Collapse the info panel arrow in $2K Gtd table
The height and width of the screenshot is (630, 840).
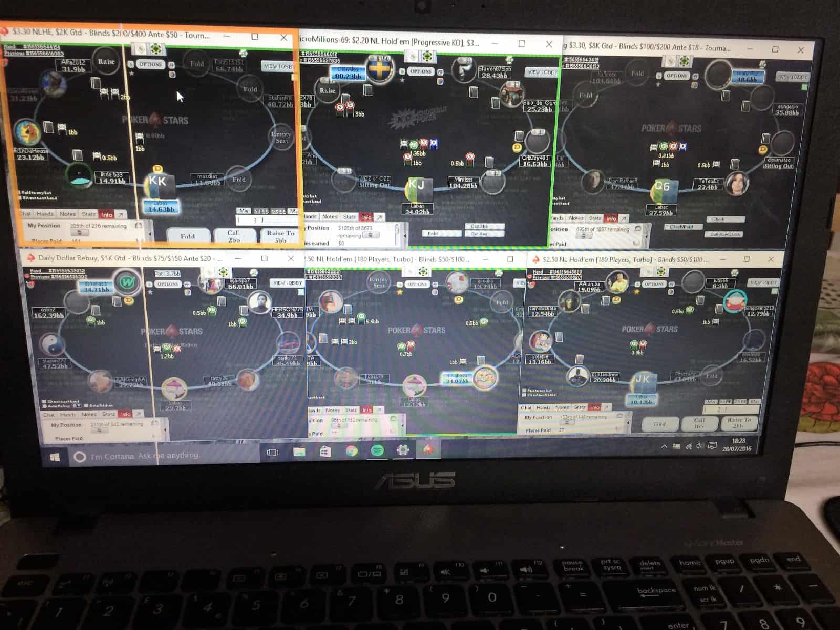(x=150, y=234)
